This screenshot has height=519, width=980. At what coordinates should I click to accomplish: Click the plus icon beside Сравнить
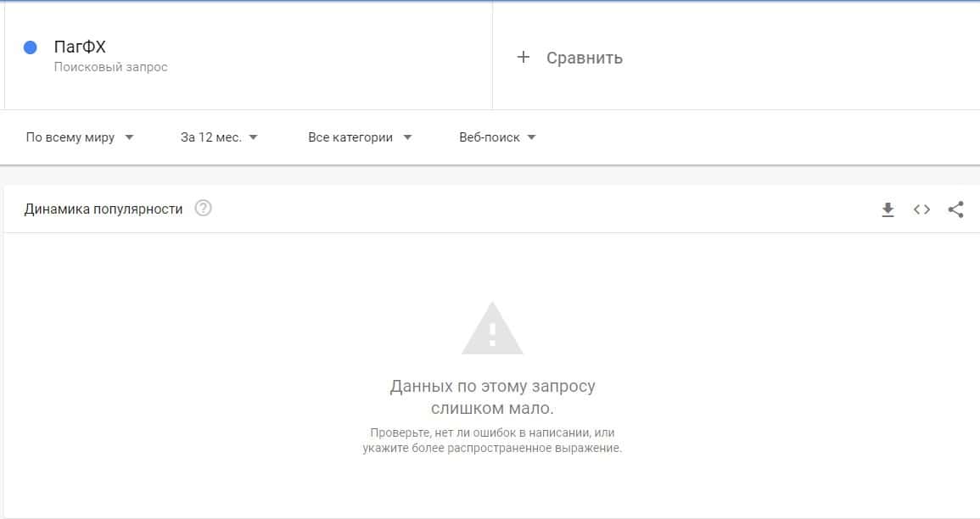(524, 58)
